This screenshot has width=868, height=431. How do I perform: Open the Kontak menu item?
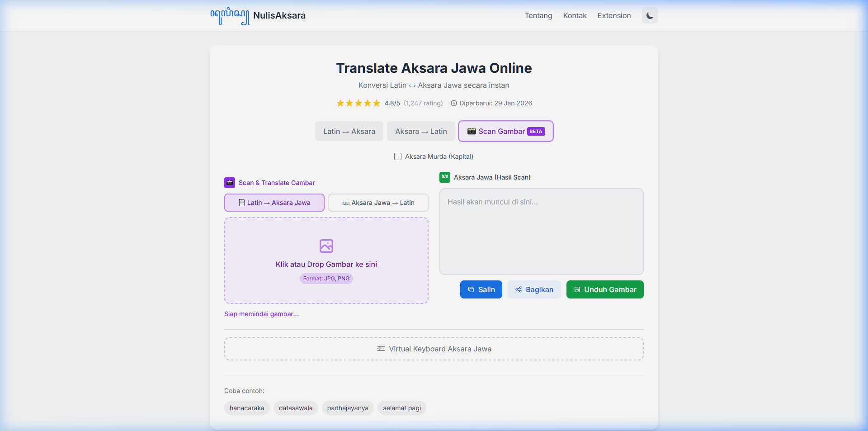[x=575, y=15]
